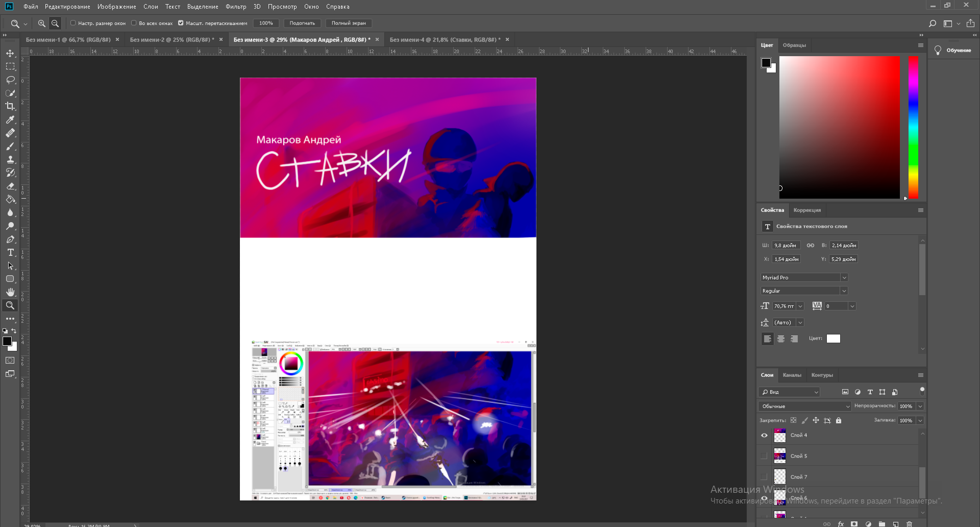Click the Полный экран button
The width and height of the screenshot is (980, 527).
pos(349,23)
